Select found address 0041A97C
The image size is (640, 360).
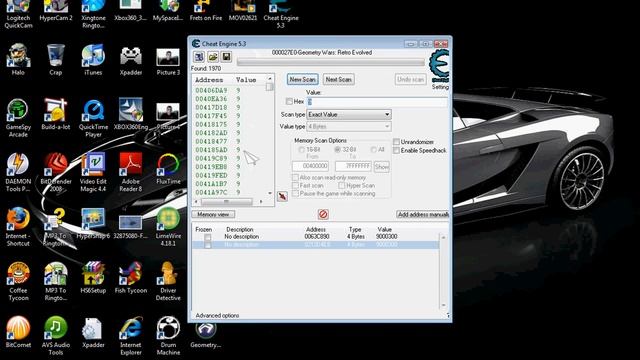tap(211, 192)
